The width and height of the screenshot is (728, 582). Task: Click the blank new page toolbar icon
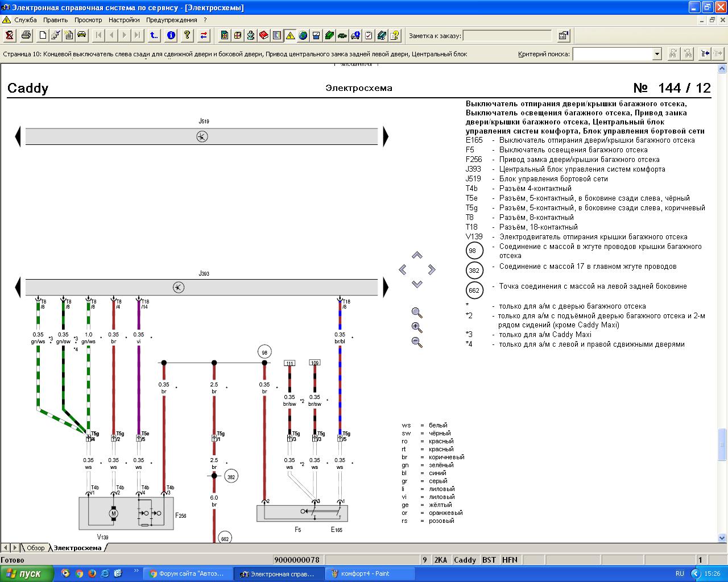[43, 35]
